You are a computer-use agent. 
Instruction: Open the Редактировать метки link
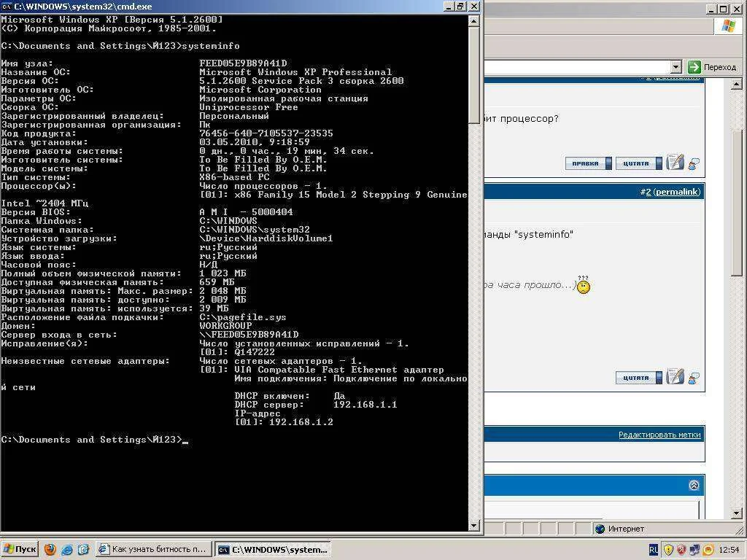tap(659, 435)
